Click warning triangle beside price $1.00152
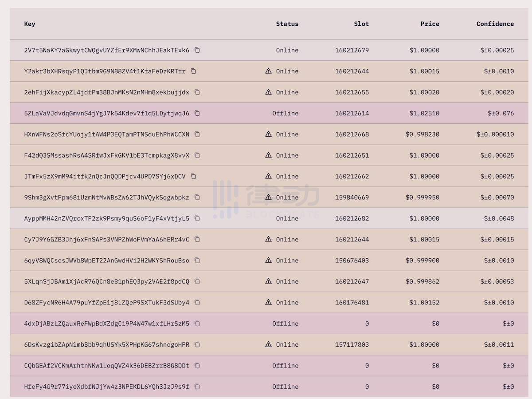 click(x=268, y=302)
